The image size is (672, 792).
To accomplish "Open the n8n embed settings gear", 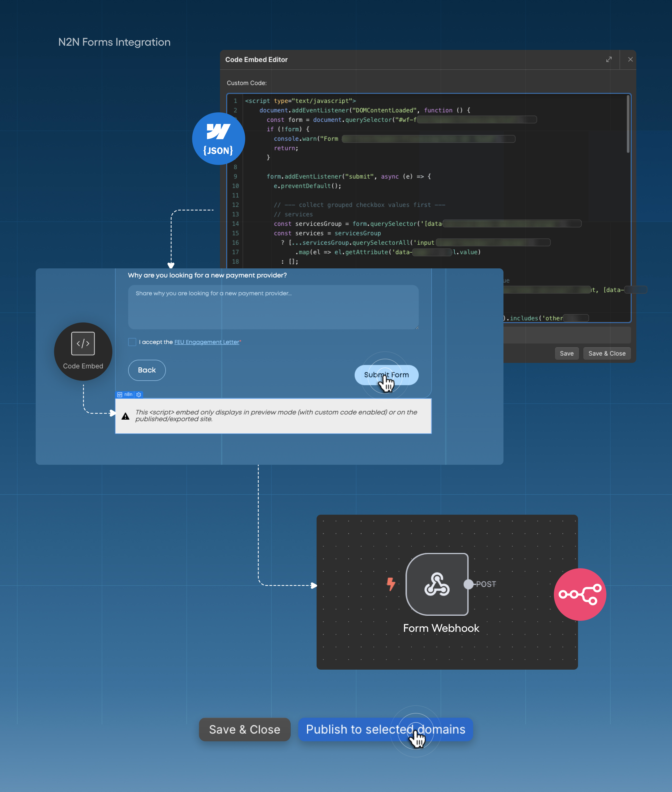I will click(139, 394).
